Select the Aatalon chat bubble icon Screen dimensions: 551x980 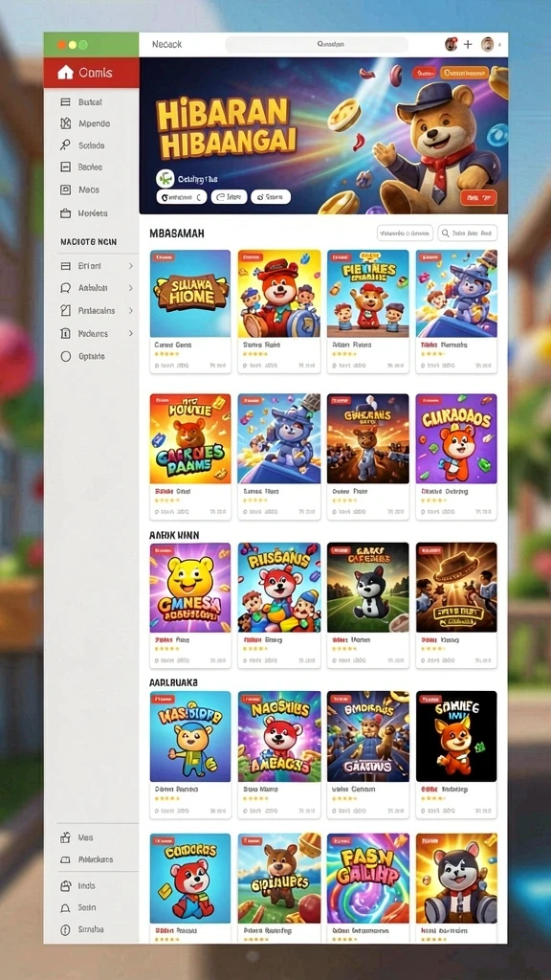click(65, 287)
